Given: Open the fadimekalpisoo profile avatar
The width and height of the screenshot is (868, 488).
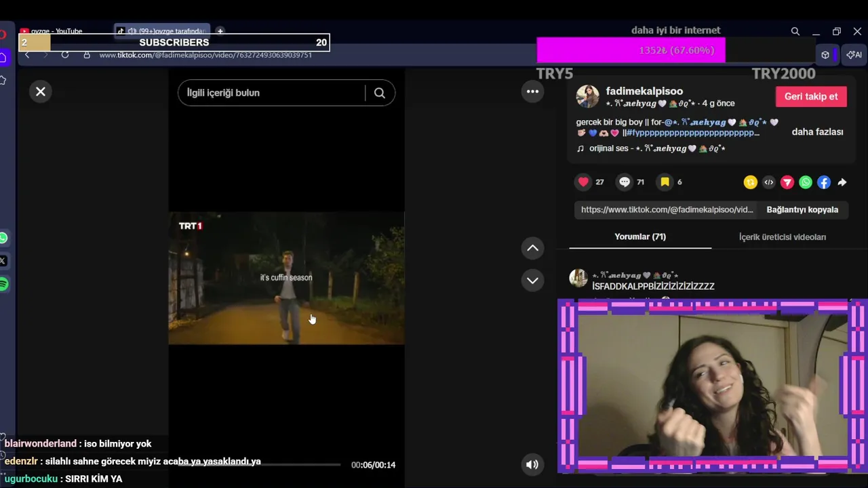Looking at the screenshot, I should click(x=587, y=96).
